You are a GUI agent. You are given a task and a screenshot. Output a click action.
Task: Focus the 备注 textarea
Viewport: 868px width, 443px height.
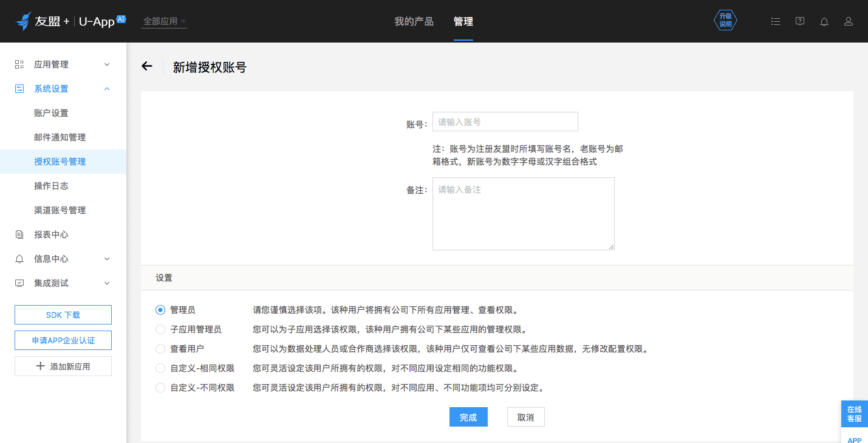524,214
